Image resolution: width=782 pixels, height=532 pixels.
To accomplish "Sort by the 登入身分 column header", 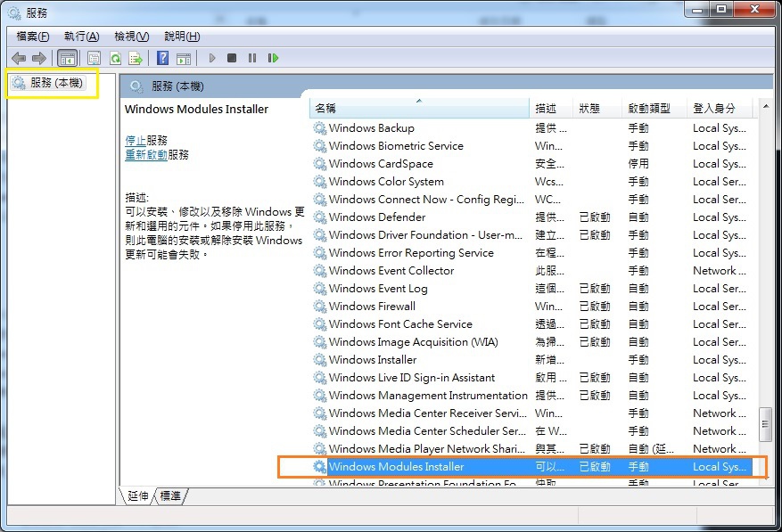I will 721,108.
